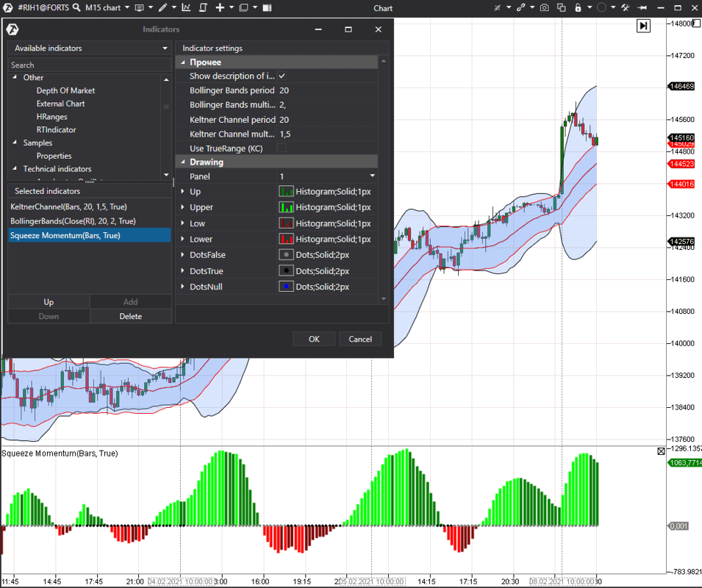Click the Cancel button
This screenshot has width=702, height=588.
[x=360, y=339]
